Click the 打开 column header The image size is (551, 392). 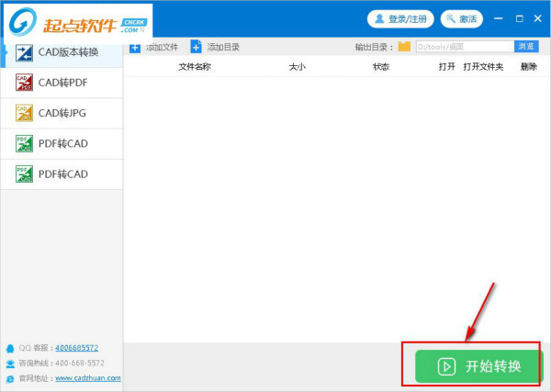tap(446, 67)
